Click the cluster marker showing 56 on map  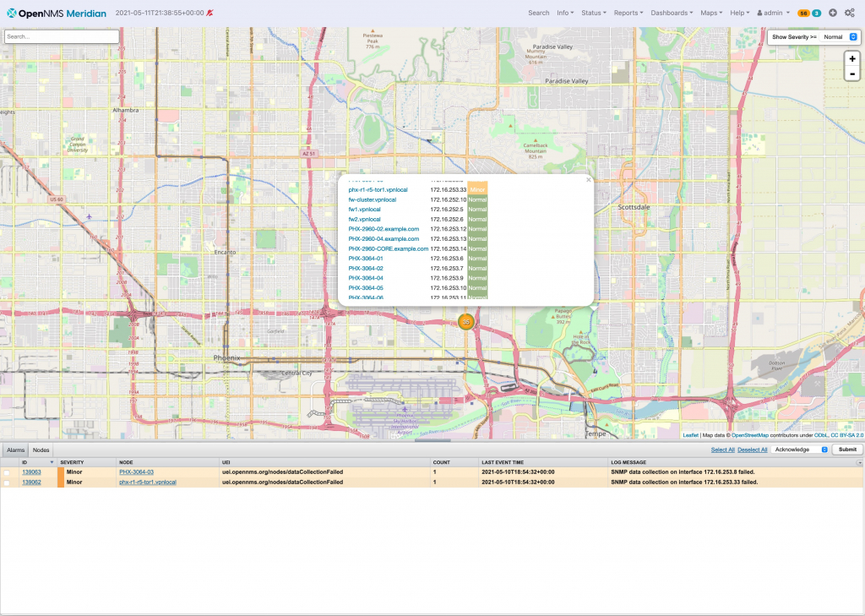(x=465, y=322)
